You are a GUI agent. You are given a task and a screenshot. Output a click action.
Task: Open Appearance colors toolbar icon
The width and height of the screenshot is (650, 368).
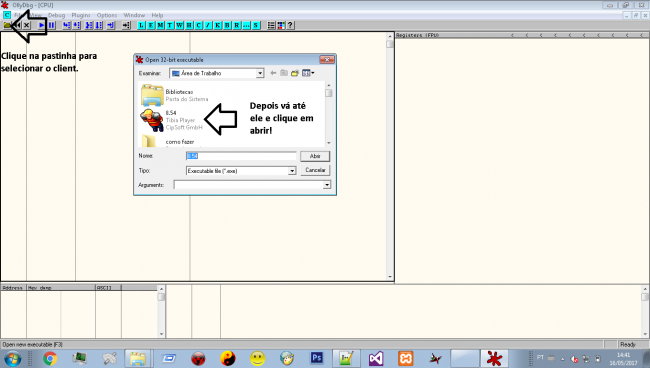pos(281,25)
